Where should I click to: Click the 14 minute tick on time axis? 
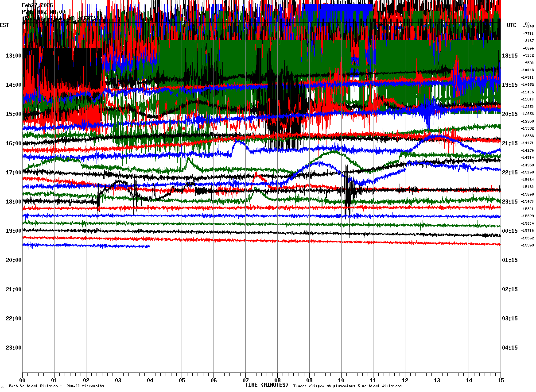tap(469, 380)
